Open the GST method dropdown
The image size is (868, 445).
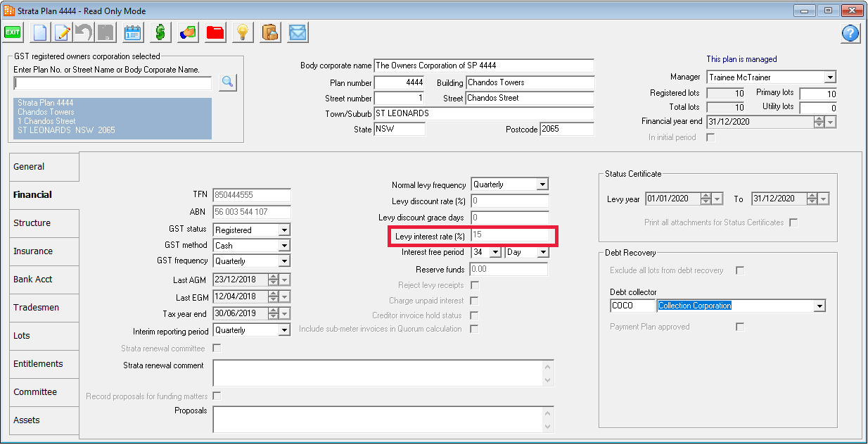point(284,246)
